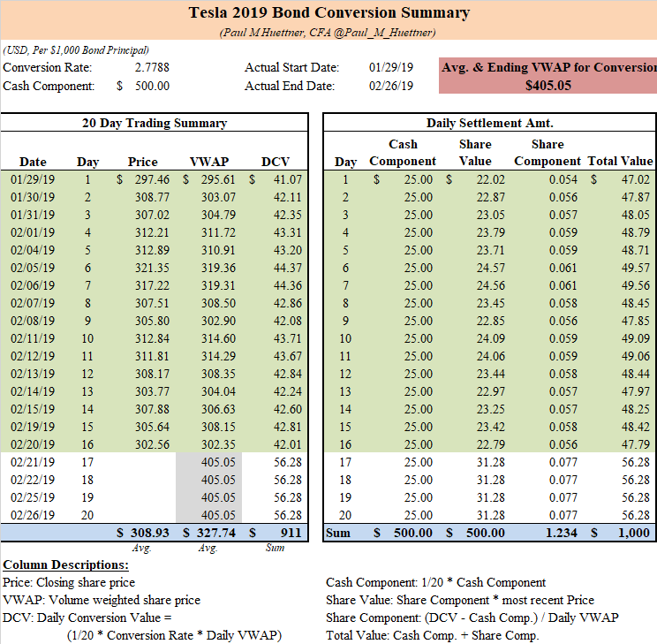Click VWAP cell 314.29
This screenshot has width=657, height=644.
tap(218, 356)
